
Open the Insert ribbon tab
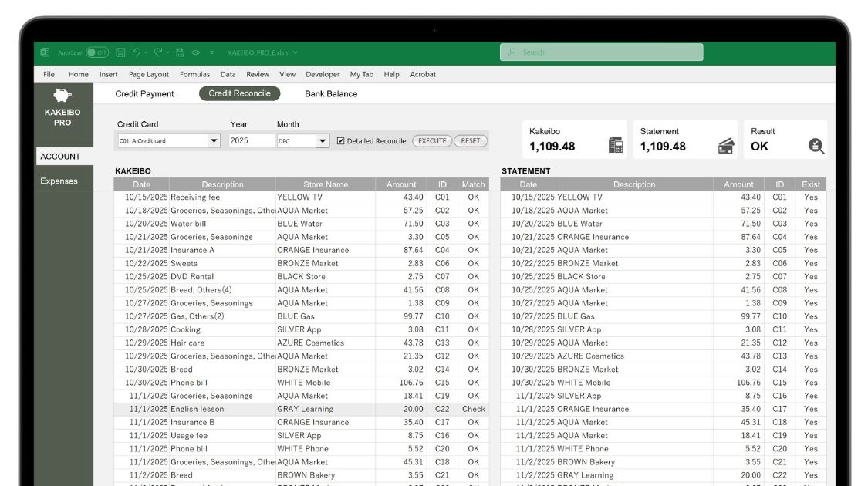109,74
